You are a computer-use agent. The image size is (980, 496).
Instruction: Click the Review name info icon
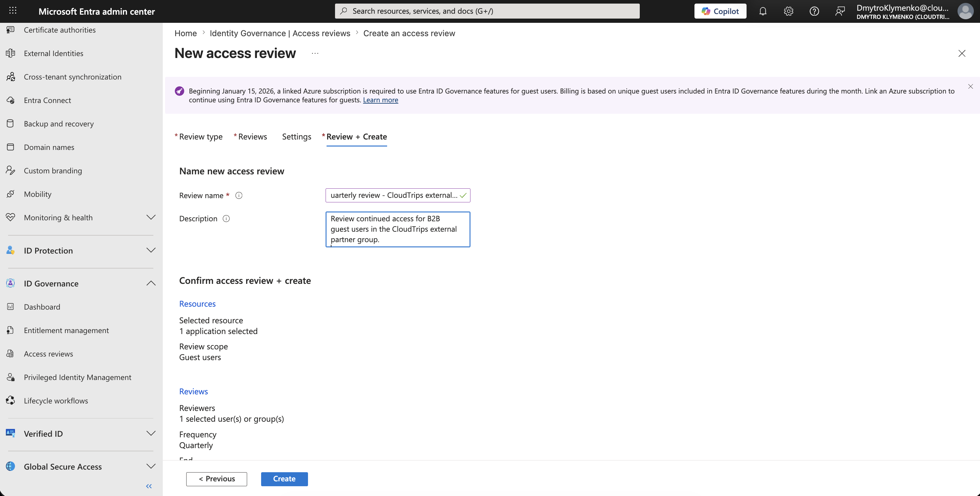pos(239,195)
